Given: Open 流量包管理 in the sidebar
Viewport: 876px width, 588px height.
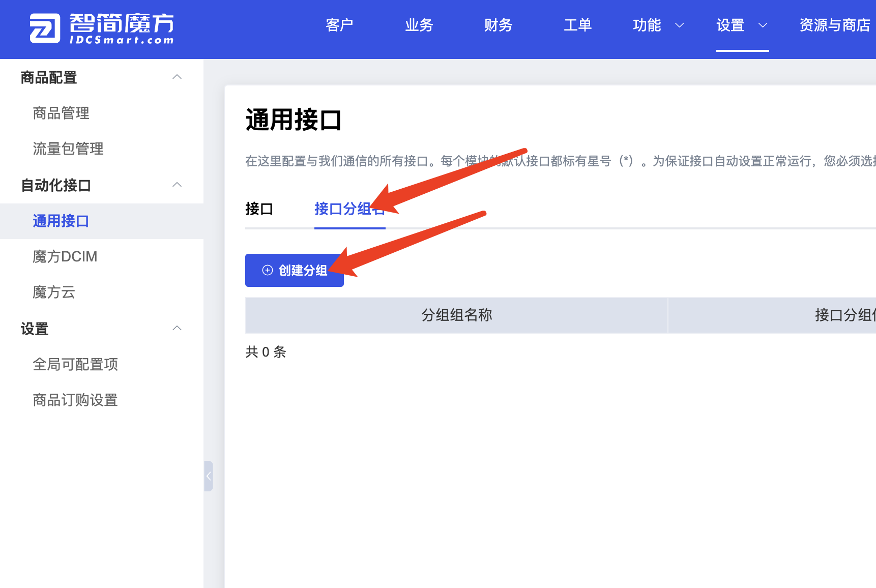Looking at the screenshot, I should [x=68, y=149].
